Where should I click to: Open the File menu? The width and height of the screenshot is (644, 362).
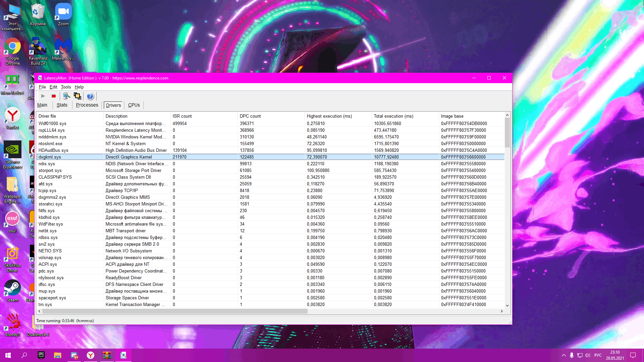pyautogui.click(x=42, y=87)
